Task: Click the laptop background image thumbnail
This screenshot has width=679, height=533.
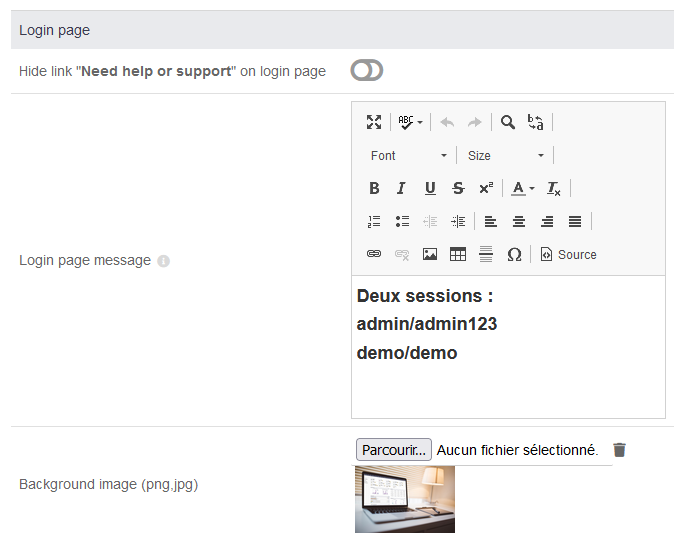Action: pyautogui.click(x=405, y=498)
